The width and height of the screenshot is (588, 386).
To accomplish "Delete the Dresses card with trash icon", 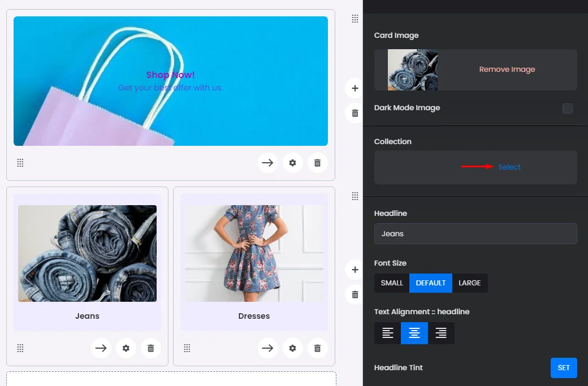I will pos(317,348).
